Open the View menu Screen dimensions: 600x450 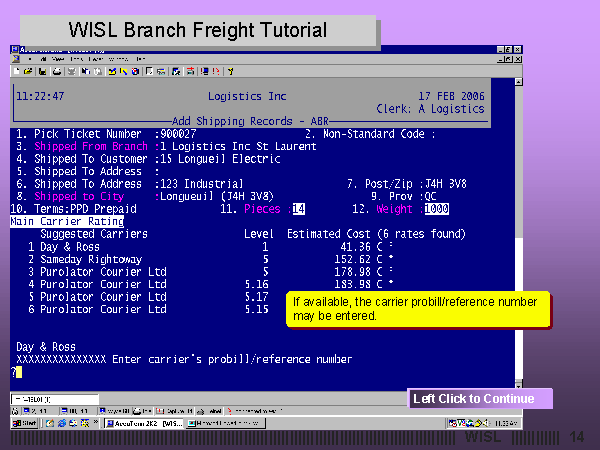(x=58, y=59)
